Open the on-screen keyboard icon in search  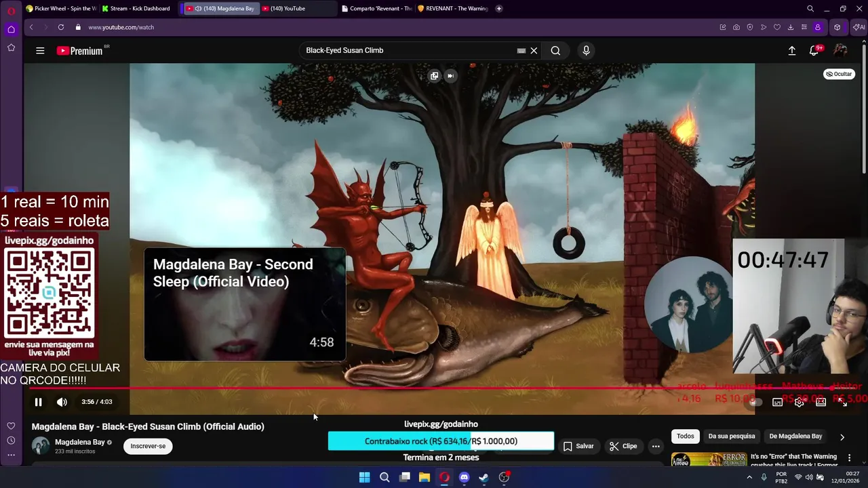pos(521,50)
